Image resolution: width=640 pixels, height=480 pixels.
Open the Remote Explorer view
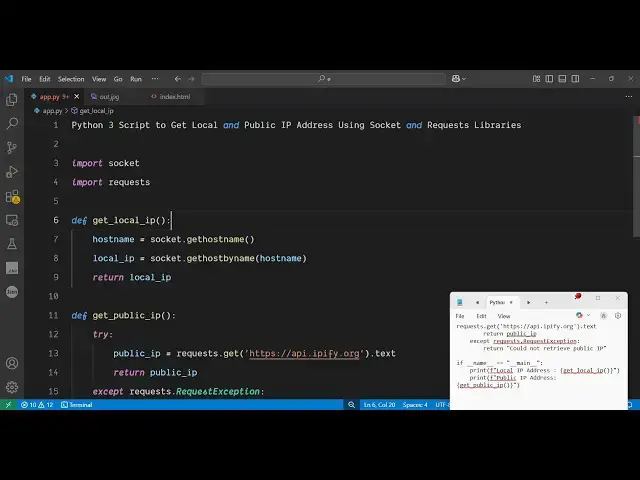pyautogui.click(x=12, y=220)
